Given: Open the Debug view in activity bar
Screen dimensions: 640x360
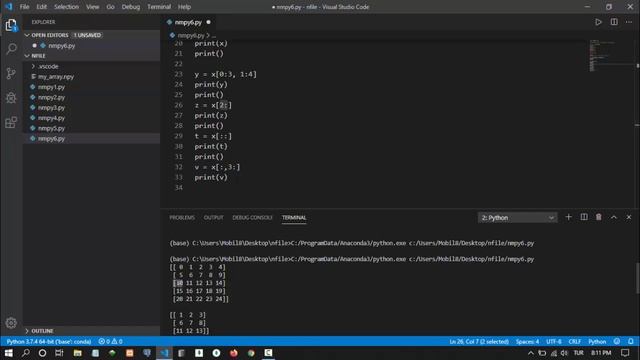Looking at the screenshot, I should tap(11, 98).
